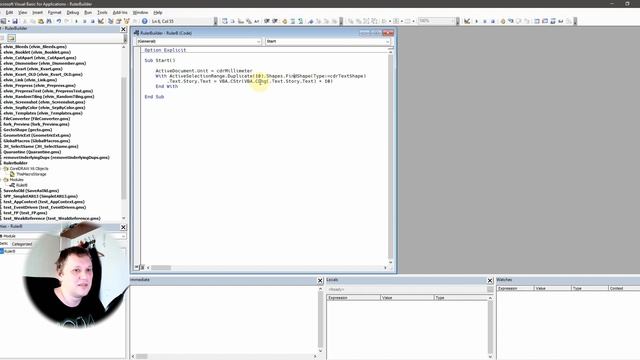
Task: Select FileConverter project in tree
Action: coord(36,119)
